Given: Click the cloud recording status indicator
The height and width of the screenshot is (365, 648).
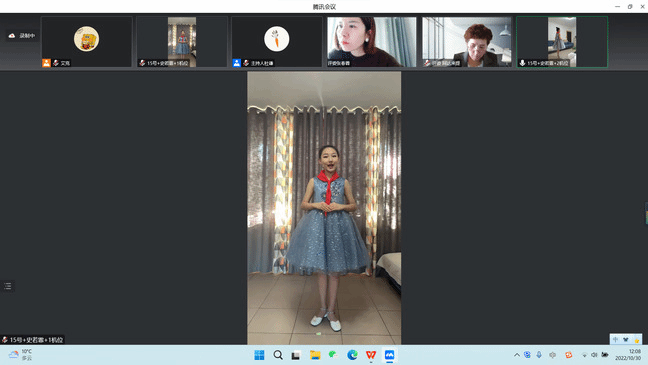Looking at the screenshot, I should 21,36.
